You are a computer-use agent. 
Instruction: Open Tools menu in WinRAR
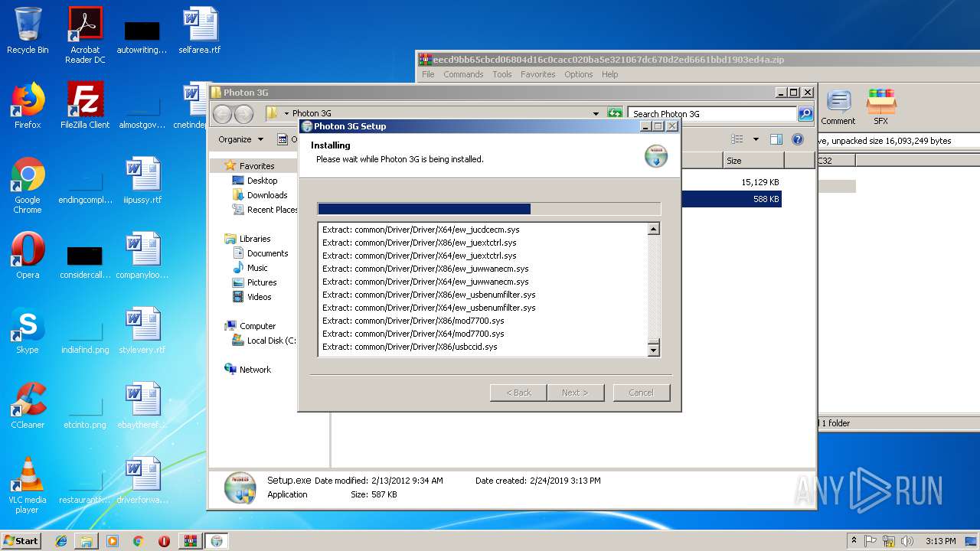(x=502, y=74)
